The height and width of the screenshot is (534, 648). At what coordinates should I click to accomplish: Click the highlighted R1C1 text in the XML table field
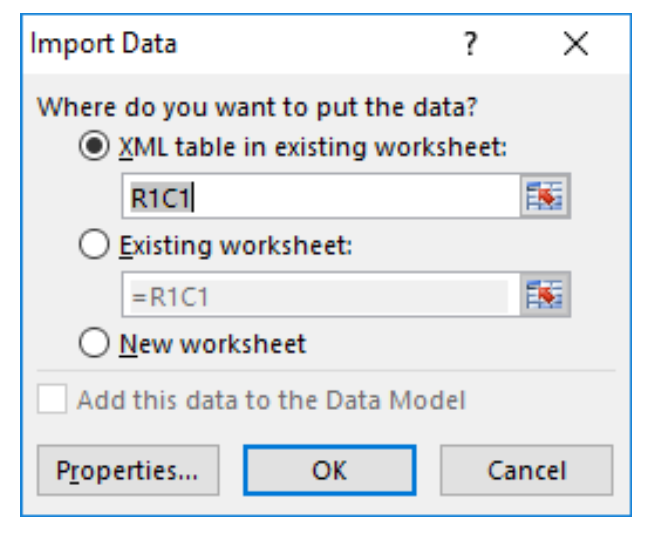point(159,197)
